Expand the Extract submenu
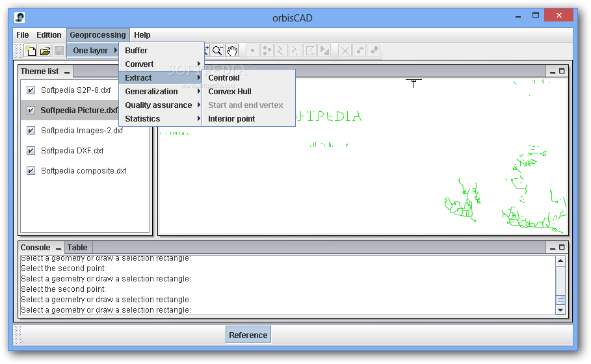Viewport: 591px width, 364px height. 162,77
